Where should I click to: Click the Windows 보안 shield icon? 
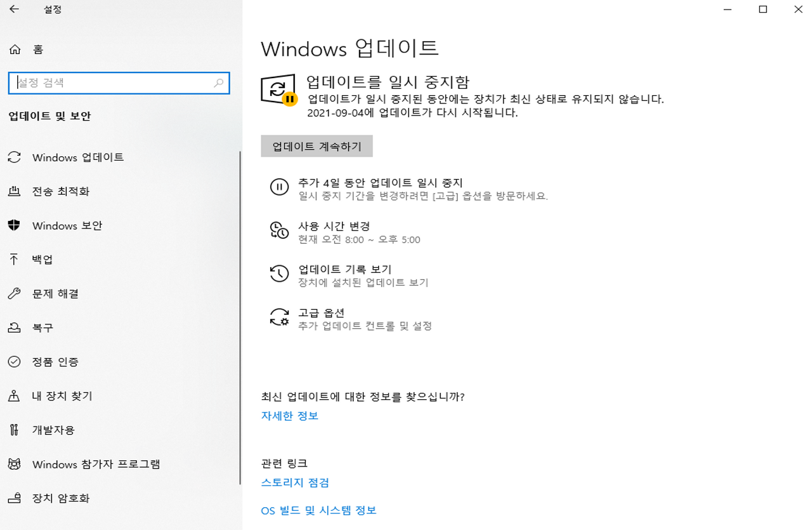pyautogui.click(x=14, y=225)
